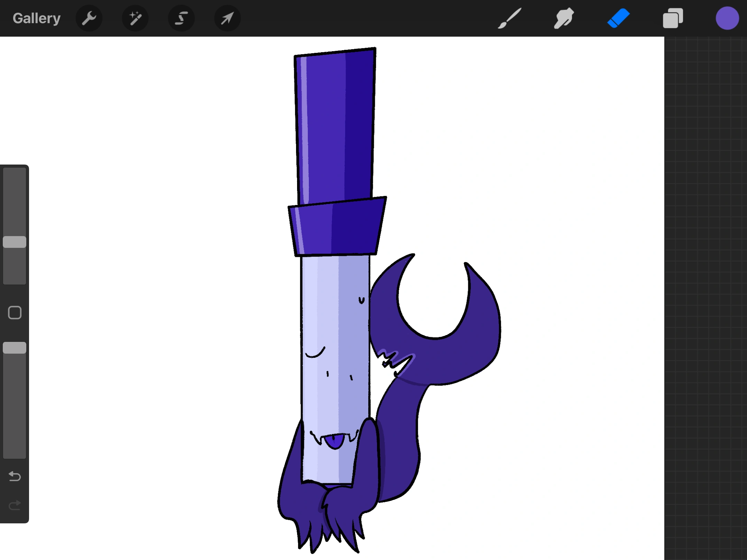
Task: Select the Paint brush tool
Action: (x=509, y=18)
